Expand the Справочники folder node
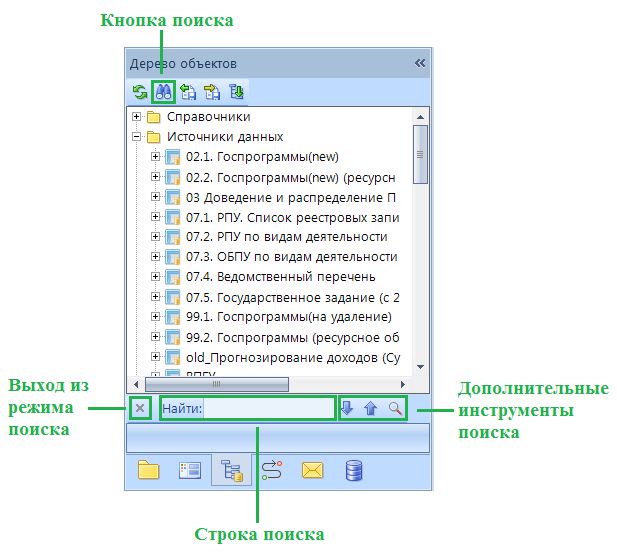 (x=136, y=117)
